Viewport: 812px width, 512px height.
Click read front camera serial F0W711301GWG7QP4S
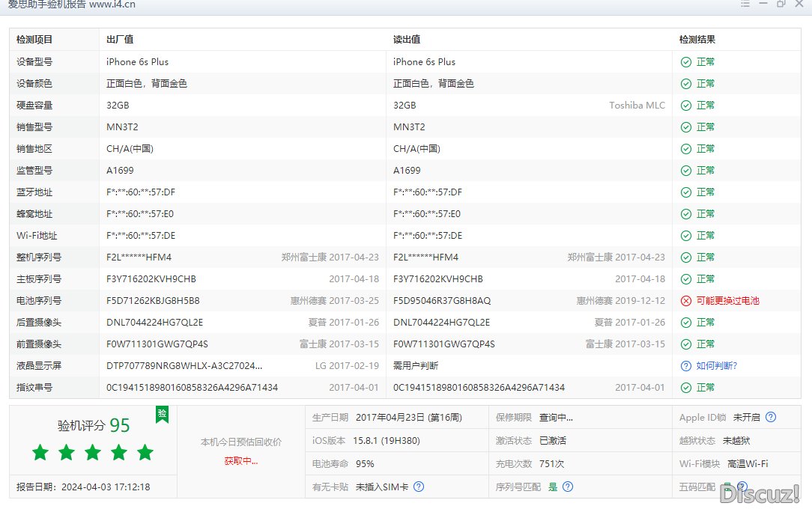tap(443, 344)
